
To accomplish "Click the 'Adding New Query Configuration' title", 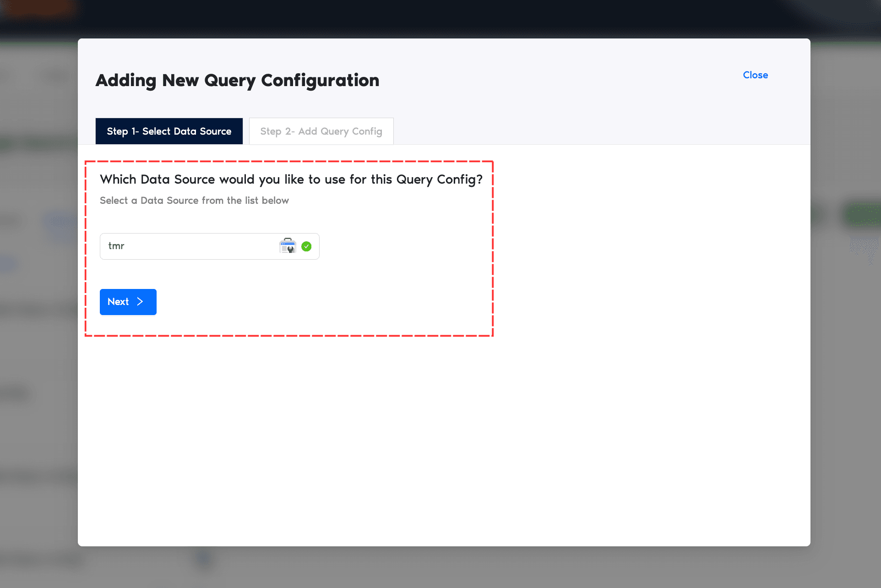I will click(x=237, y=81).
